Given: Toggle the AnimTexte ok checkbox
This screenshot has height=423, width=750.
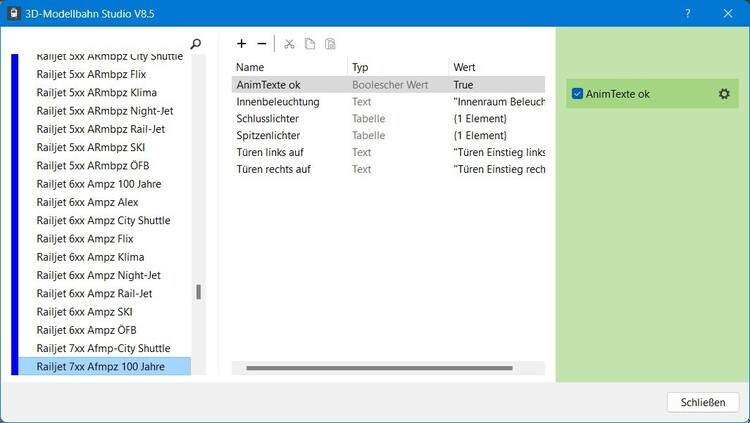Looking at the screenshot, I should (x=577, y=94).
